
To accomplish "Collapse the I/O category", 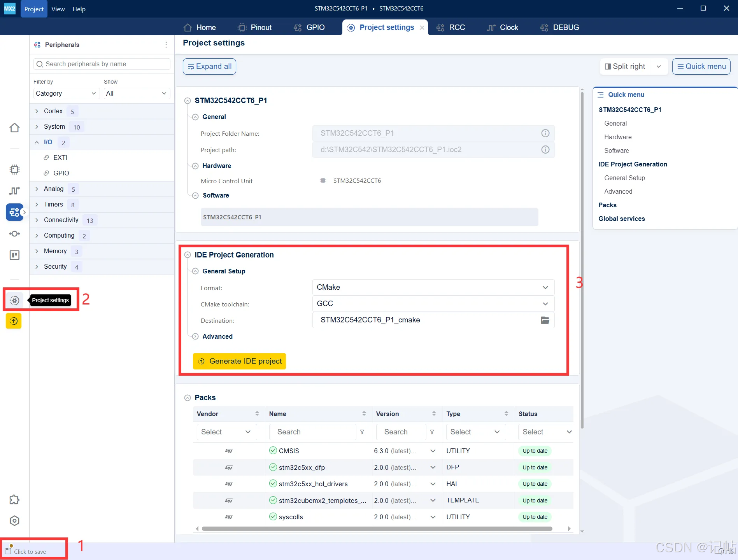I will coord(37,142).
